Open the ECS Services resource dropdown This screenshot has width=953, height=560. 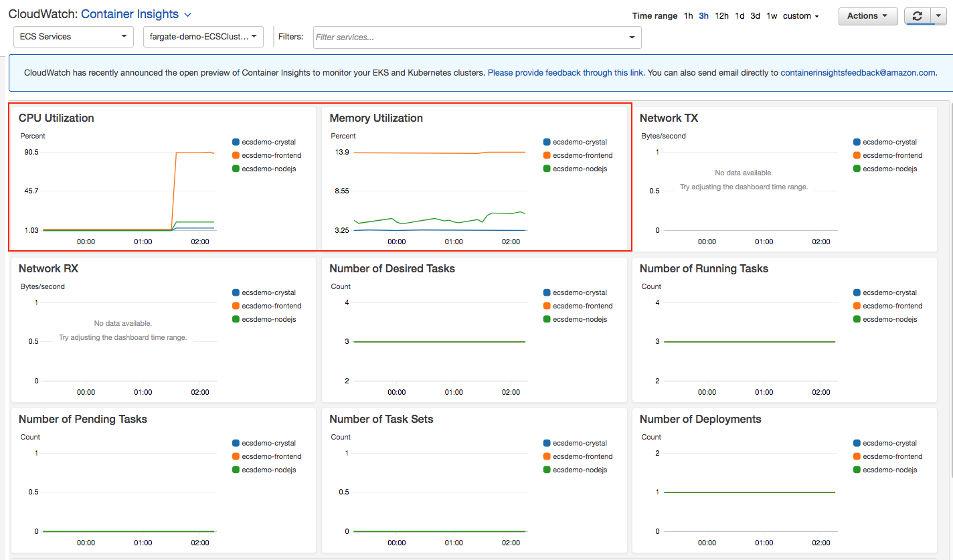coord(73,37)
